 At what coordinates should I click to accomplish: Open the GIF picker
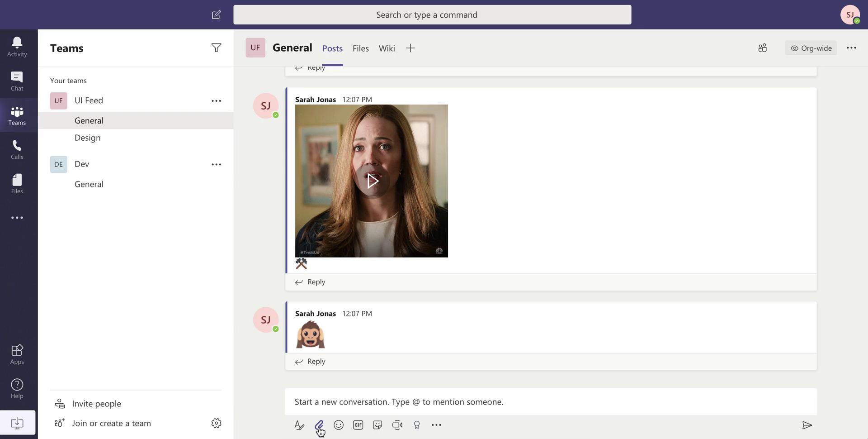(358, 425)
